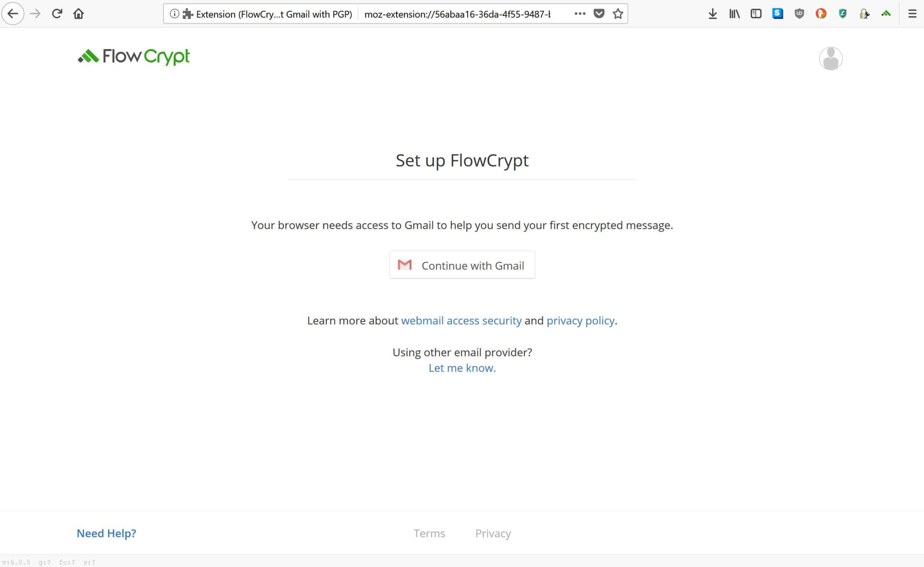Click Continue with Gmail button
The width and height of the screenshot is (924, 567).
pyautogui.click(x=462, y=265)
